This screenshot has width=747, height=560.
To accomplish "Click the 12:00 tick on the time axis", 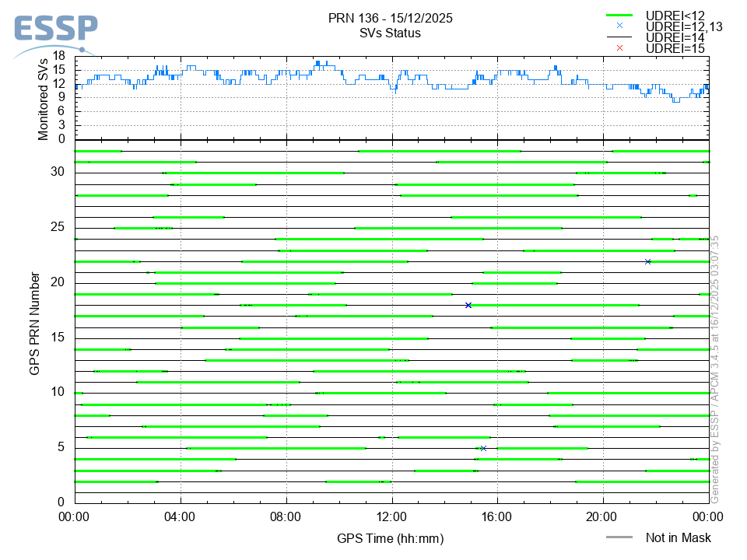I will click(x=391, y=516).
